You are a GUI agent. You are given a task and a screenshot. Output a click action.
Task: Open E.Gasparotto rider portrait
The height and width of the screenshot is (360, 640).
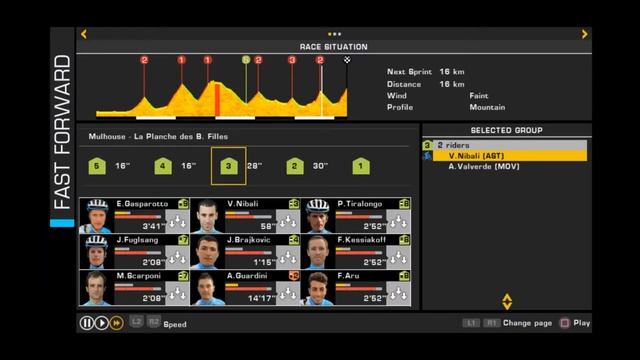[97, 216]
